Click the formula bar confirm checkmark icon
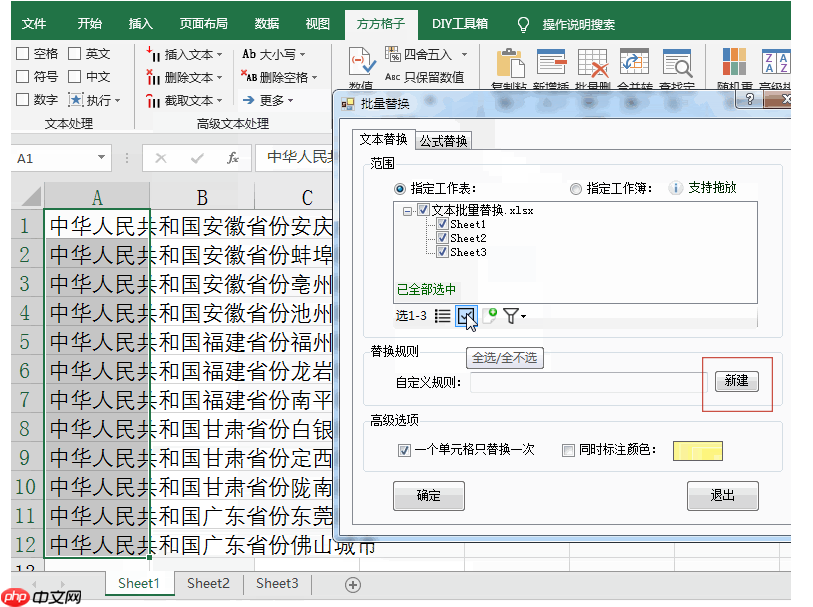813x607 pixels. pyautogui.click(x=197, y=158)
